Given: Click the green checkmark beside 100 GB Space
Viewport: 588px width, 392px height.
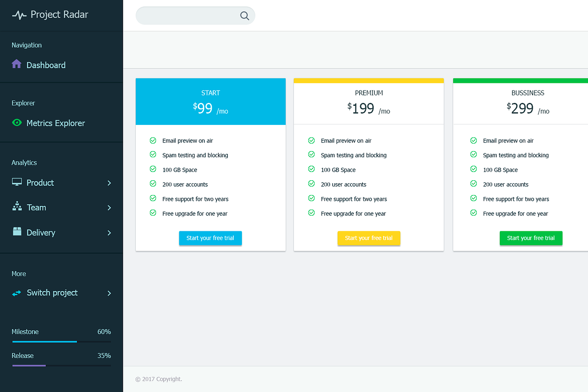Looking at the screenshot, I should (152, 170).
